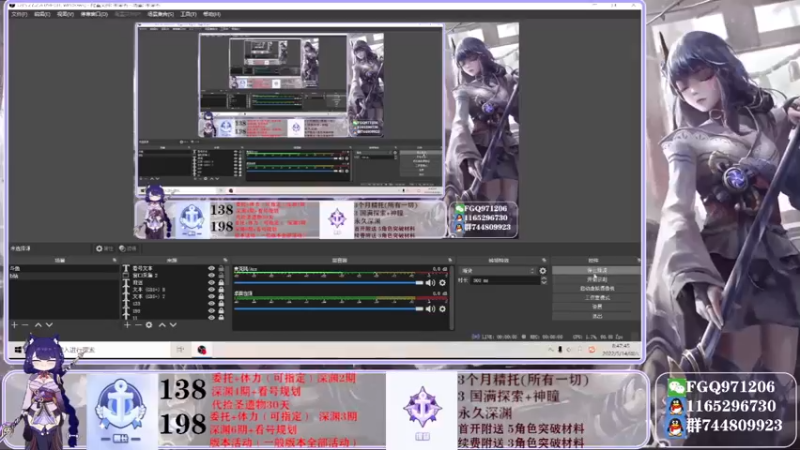Open source 属性 properties gear button
The height and width of the screenshot is (450, 800).
click(104, 248)
